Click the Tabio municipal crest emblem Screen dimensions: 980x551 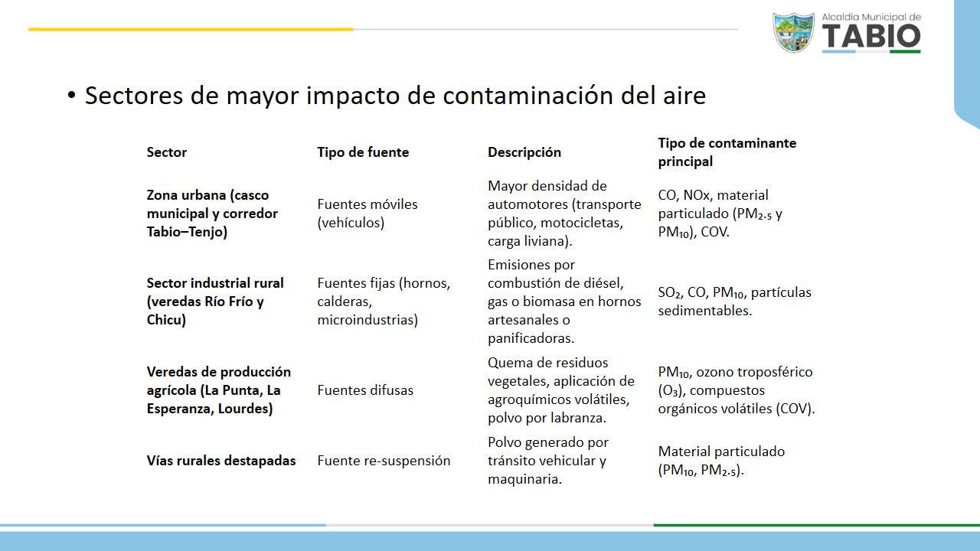coord(793,32)
